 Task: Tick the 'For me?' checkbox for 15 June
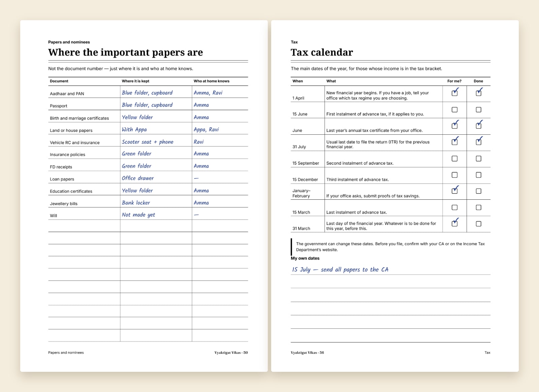[454, 110]
